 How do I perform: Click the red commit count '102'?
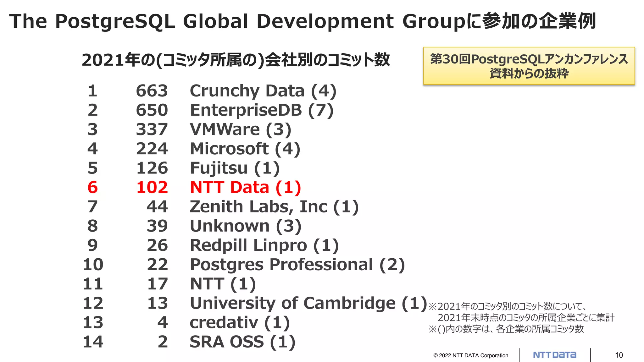pos(152,188)
